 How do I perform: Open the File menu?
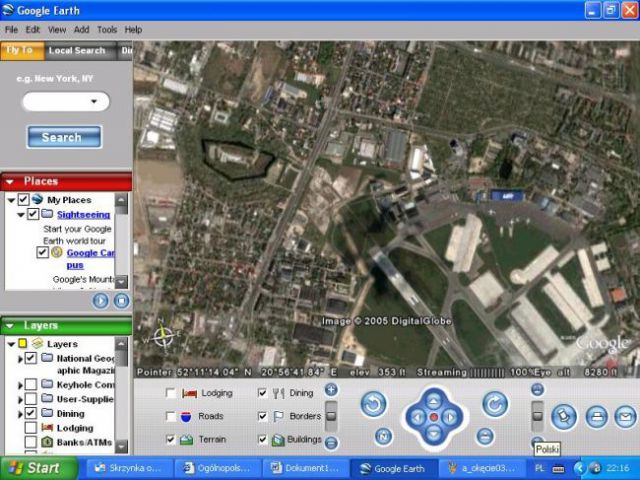(x=11, y=29)
